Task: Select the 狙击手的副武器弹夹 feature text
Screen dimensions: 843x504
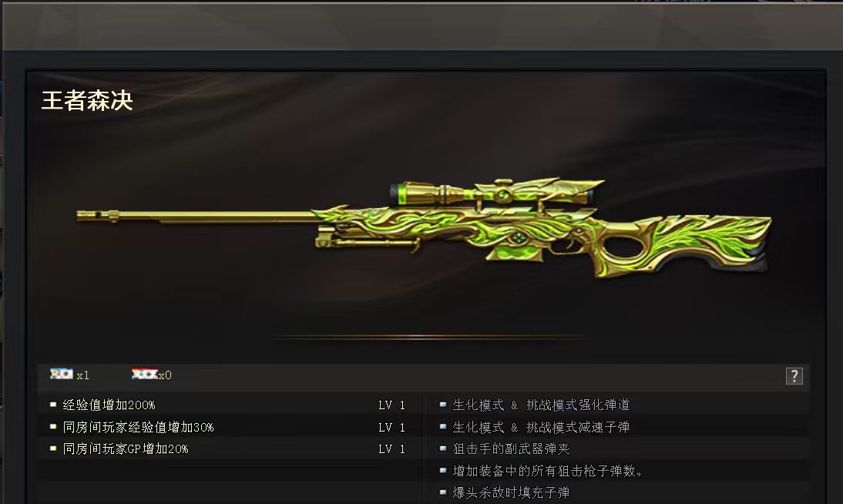Action: click(x=512, y=449)
